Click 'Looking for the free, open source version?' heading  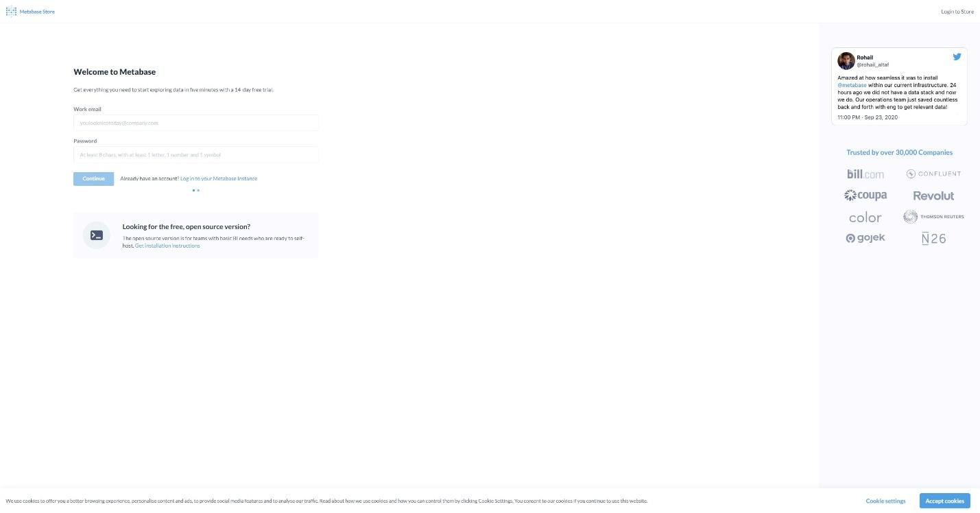[x=187, y=226]
